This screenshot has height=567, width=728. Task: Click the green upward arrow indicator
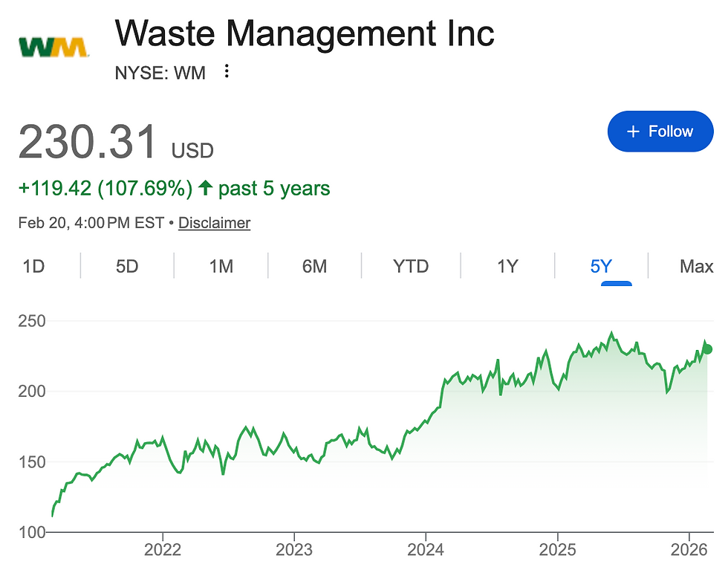206,188
